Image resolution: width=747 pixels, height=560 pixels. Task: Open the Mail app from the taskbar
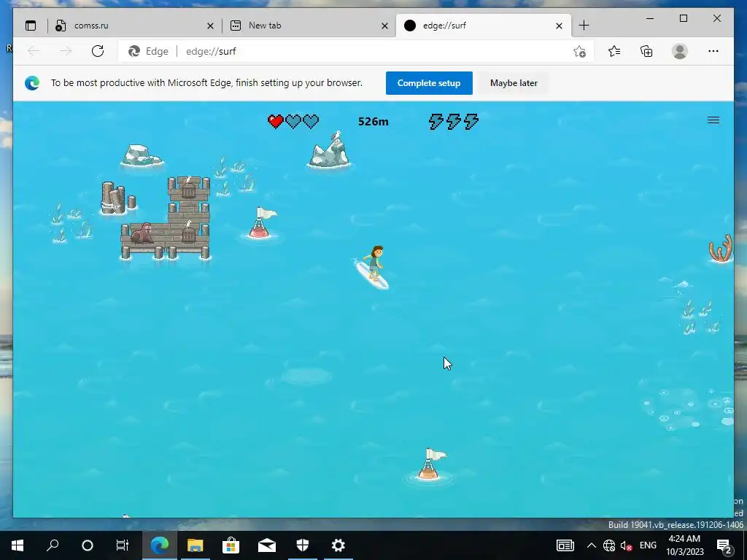pos(267,545)
